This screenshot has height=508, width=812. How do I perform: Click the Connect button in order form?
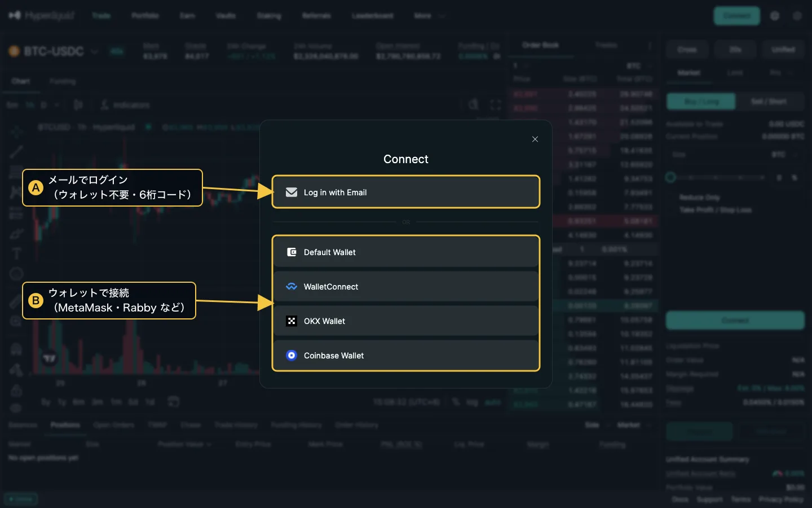tap(735, 321)
